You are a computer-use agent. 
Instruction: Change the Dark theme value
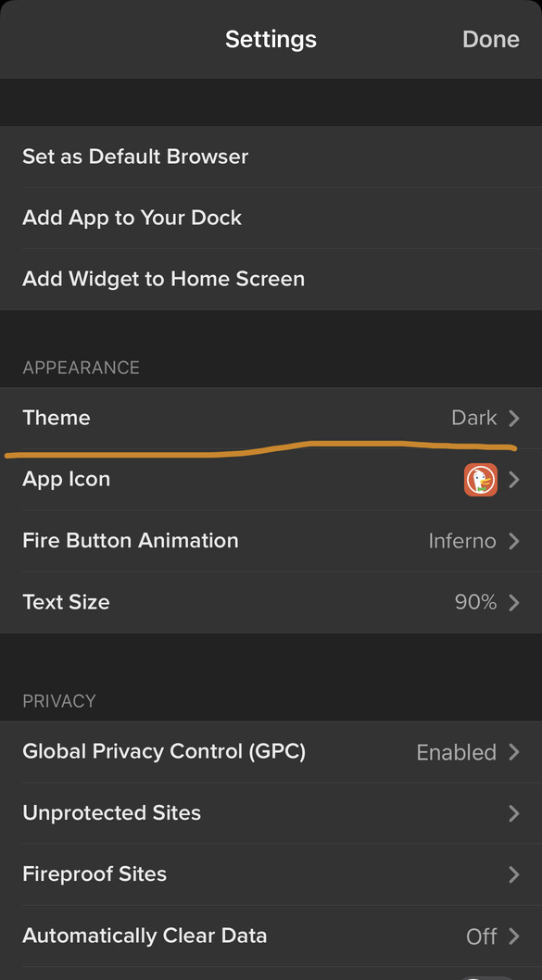pos(473,418)
